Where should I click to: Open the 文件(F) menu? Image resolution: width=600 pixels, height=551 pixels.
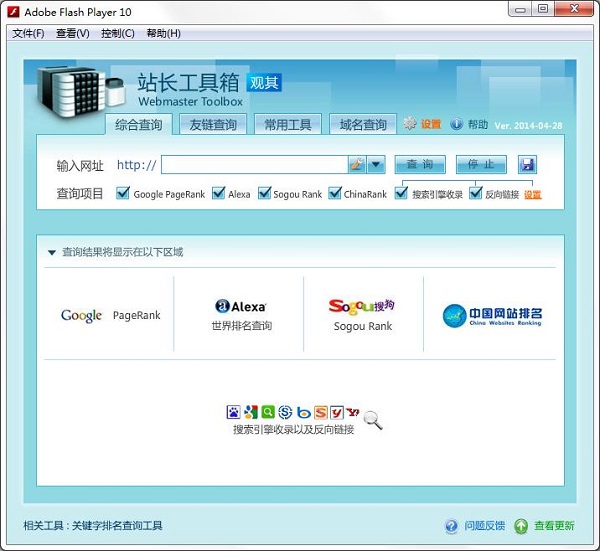(x=28, y=33)
